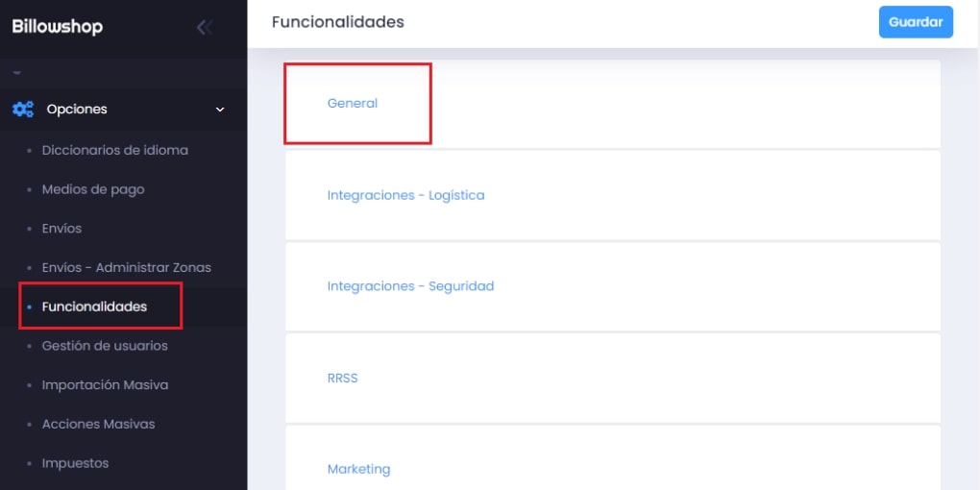
Task: Open Envíos - Administrar Zonas
Action: 126,267
